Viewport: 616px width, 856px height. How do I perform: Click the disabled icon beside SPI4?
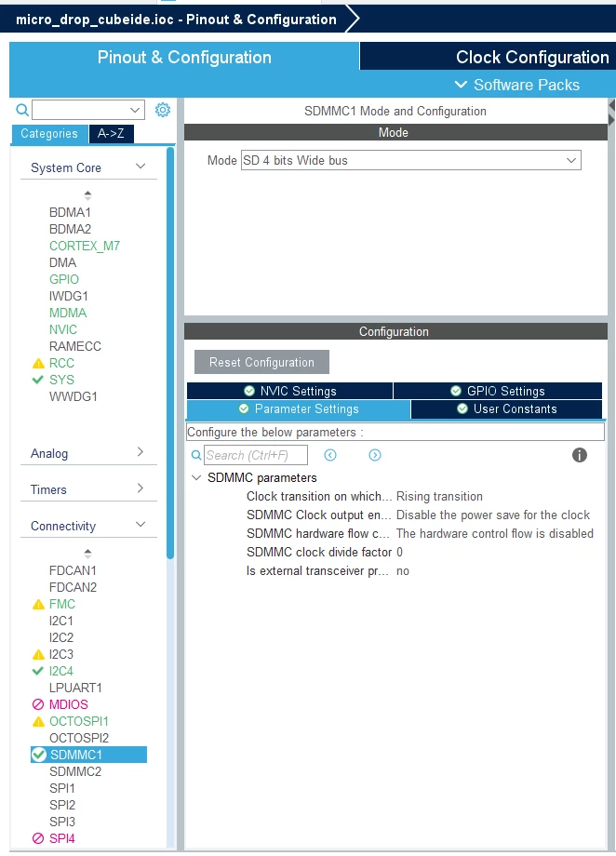click(37, 838)
